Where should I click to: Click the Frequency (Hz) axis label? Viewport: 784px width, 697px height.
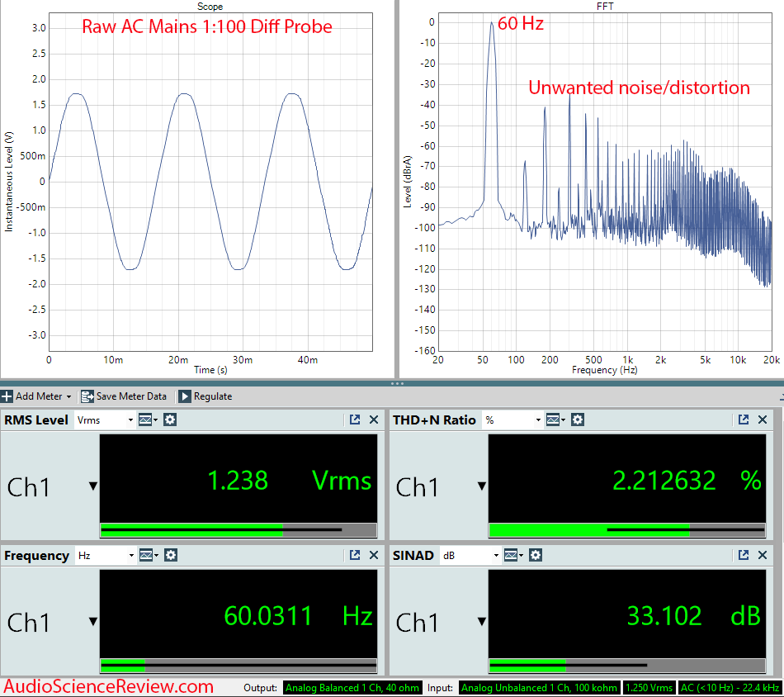(x=604, y=370)
